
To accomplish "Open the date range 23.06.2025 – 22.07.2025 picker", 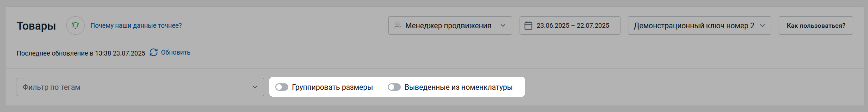I will 570,25.
